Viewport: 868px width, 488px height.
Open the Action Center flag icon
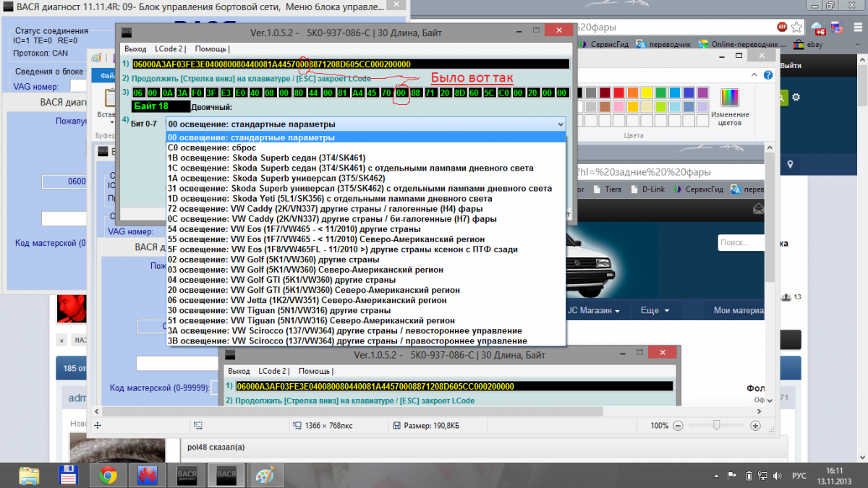pos(732,475)
